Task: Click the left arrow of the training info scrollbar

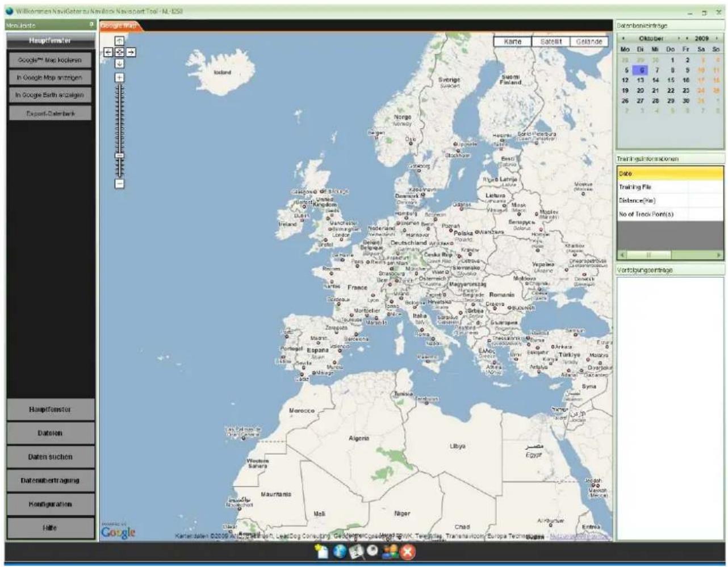Action: pos(622,255)
